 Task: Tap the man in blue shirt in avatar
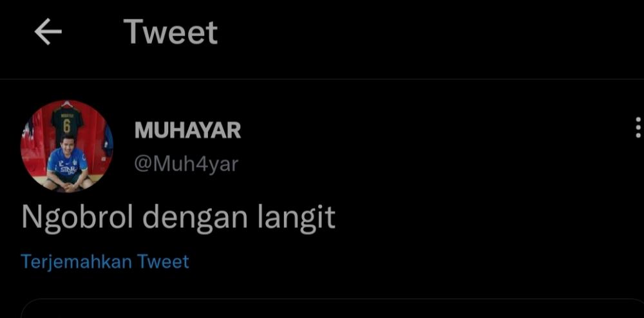point(68,164)
